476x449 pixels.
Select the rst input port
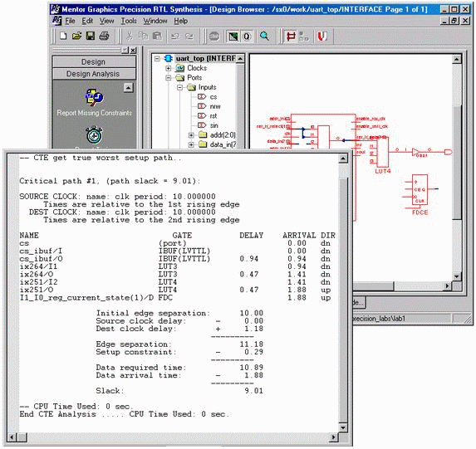(x=213, y=116)
